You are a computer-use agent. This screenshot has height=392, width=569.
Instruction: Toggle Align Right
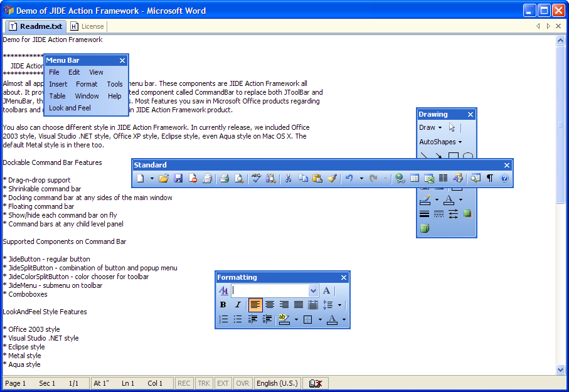coord(284,305)
